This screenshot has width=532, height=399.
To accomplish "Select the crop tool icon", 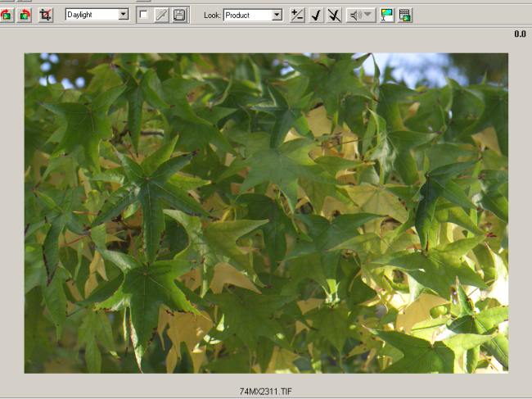I will point(46,15).
